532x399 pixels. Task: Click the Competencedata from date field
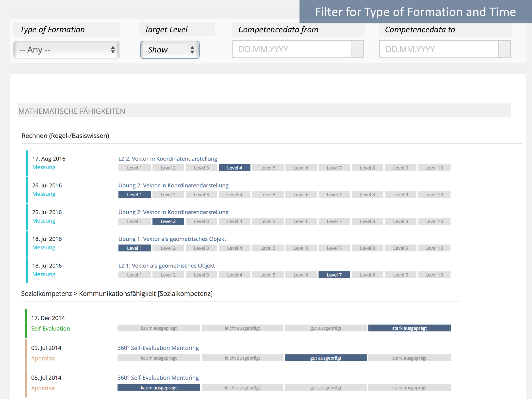[x=292, y=49]
